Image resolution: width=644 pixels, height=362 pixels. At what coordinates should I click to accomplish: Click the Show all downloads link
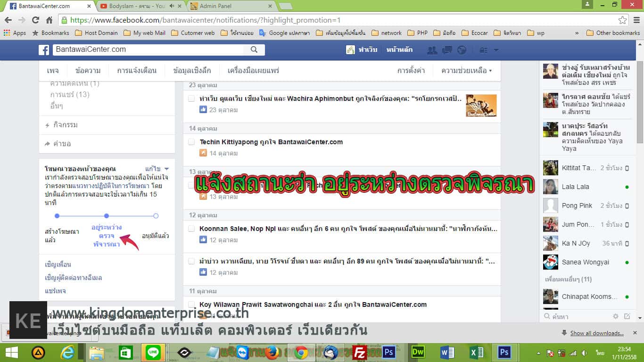pos(597,333)
